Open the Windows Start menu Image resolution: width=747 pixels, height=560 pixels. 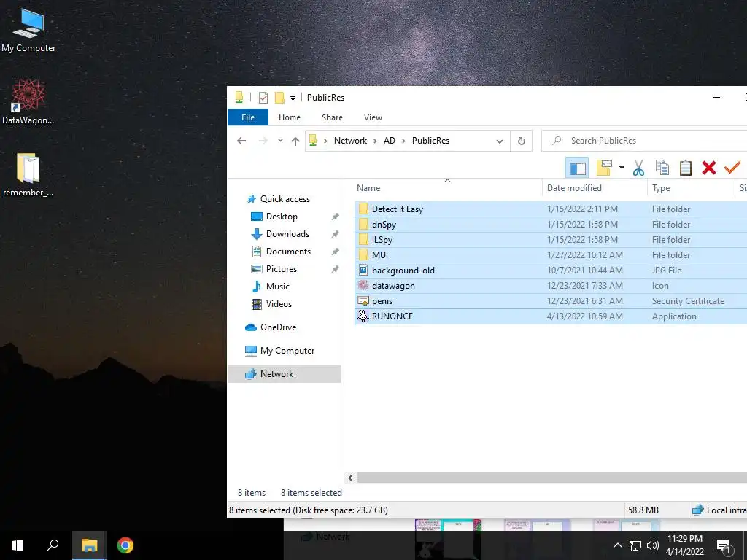click(x=18, y=545)
